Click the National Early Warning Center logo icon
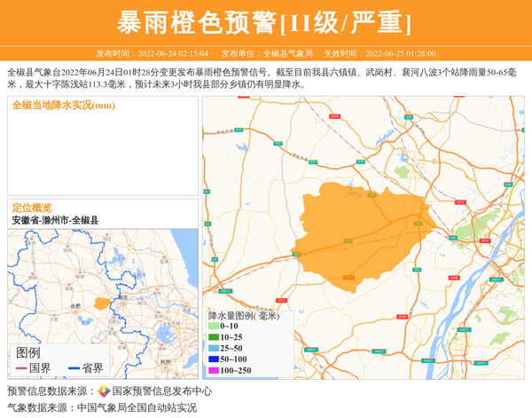The width and height of the screenshot is (532, 418). click(104, 391)
